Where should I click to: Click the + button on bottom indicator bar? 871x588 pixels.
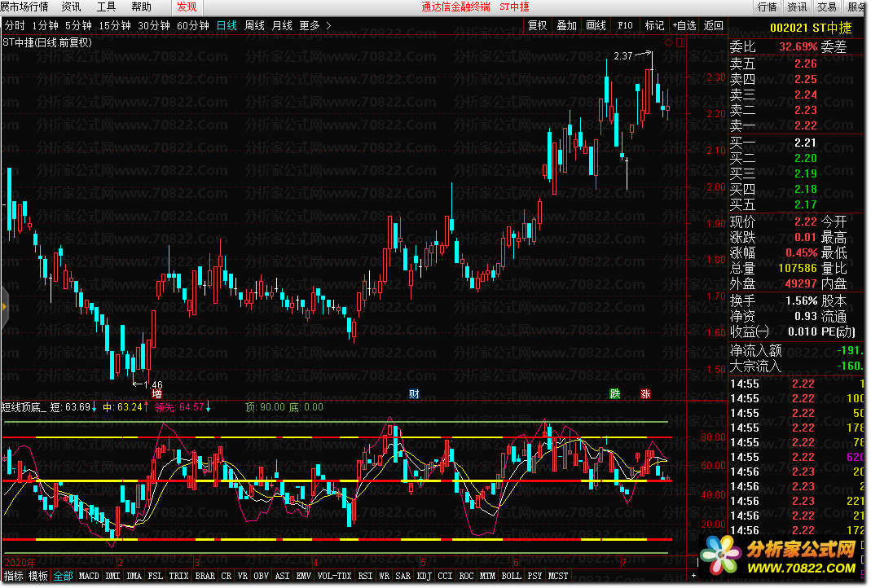693,576
